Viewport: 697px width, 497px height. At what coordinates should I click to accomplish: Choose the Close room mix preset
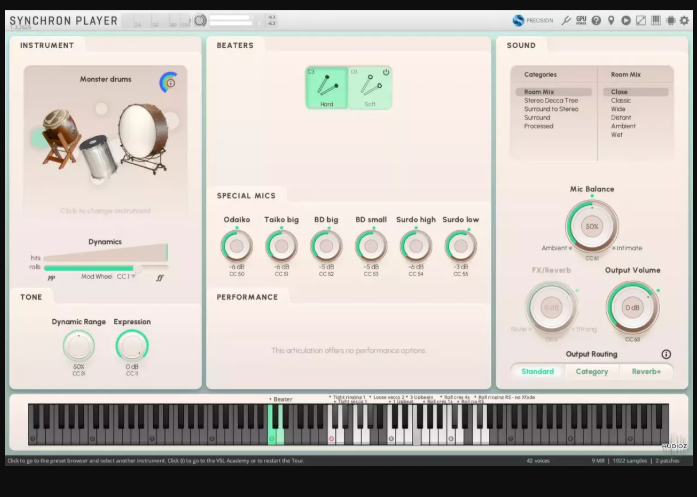[636, 92]
